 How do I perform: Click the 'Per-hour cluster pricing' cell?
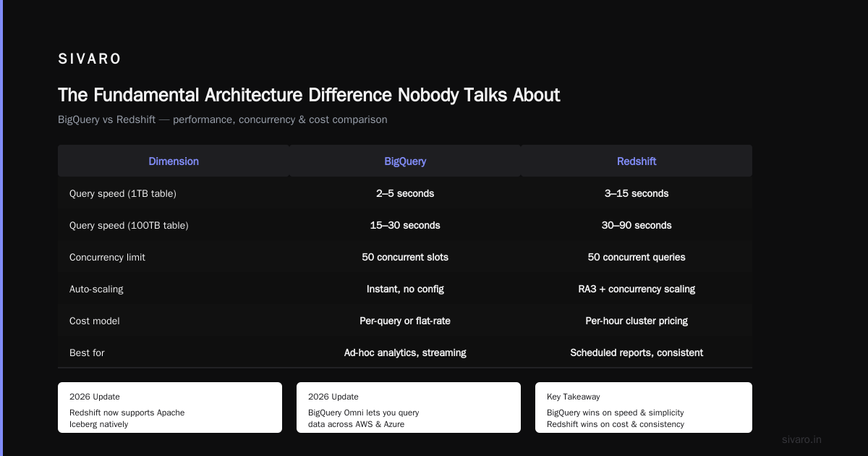(637, 321)
